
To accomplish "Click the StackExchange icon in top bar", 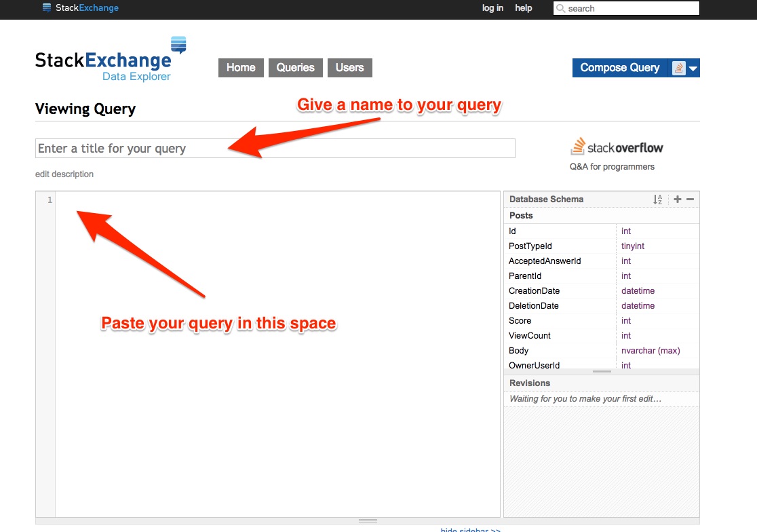I will (46, 7).
